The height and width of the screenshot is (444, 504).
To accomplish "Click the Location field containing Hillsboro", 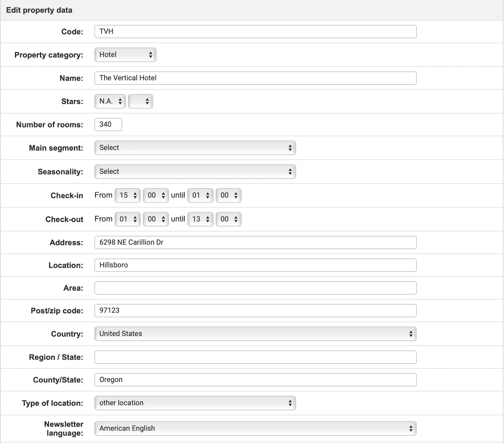I will tap(255, 265).
